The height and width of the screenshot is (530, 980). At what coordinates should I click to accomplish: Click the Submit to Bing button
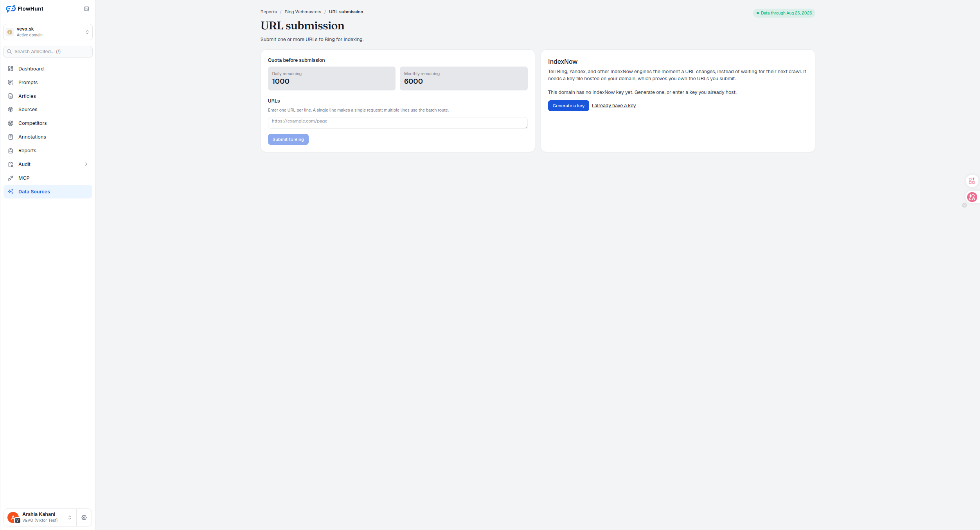[288, 139]
